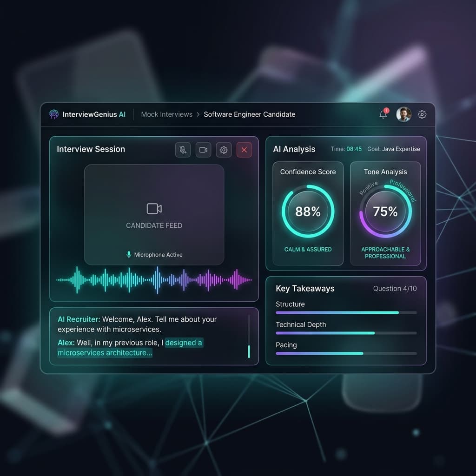Viewport: 476px width, 476px height.
Task: Click the 'Tone Analysis' card title
Action: coord(385,172)
